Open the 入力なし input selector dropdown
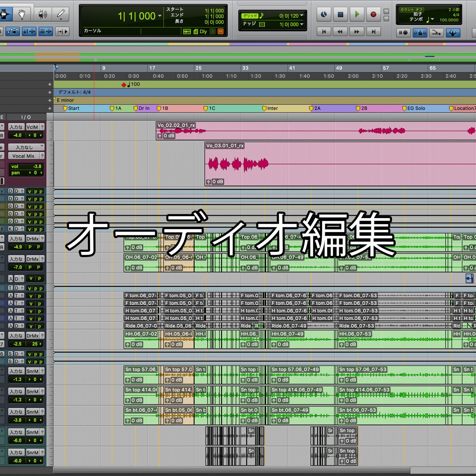Screen dimensions: 476x476 (x=26, y=147)
